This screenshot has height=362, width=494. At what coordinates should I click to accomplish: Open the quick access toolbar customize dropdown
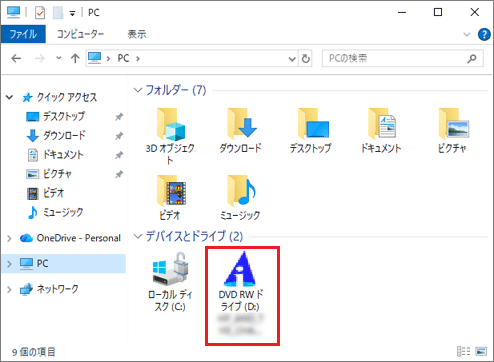72,13
